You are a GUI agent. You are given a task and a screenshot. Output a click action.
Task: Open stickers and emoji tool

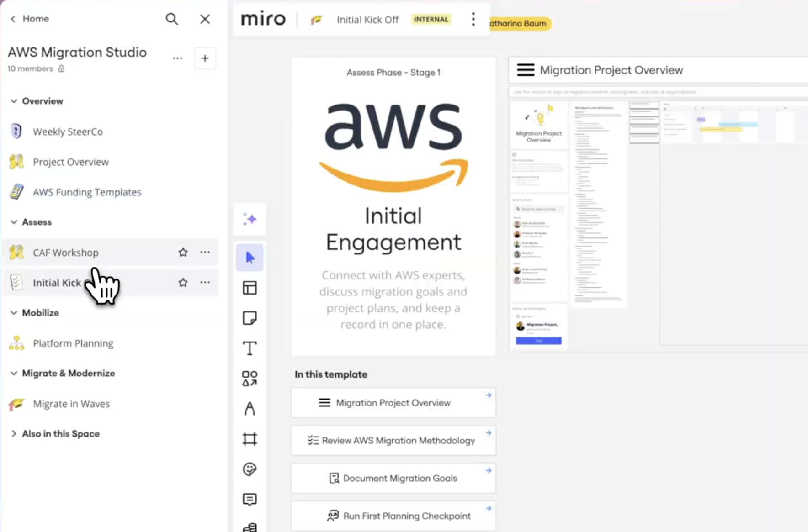pos(250,469)
